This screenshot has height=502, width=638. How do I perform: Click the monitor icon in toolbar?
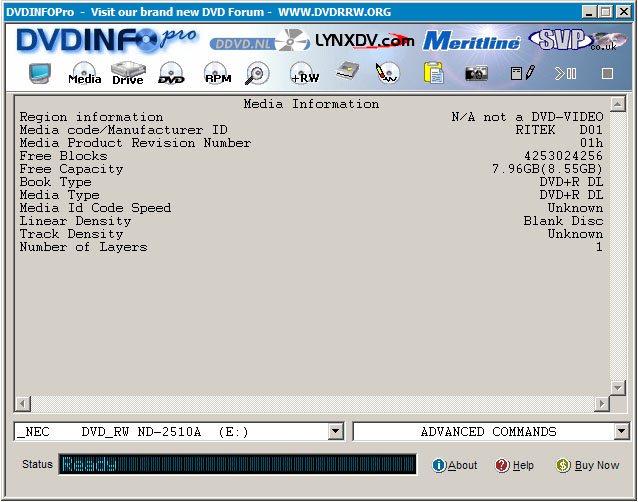coord(40,73)
